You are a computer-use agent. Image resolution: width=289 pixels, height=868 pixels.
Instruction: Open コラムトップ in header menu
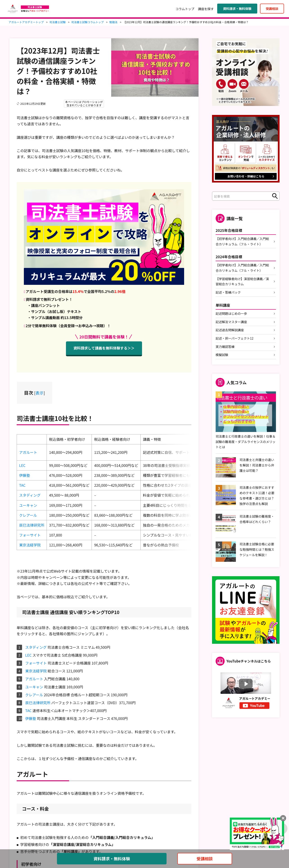point(185,9)
